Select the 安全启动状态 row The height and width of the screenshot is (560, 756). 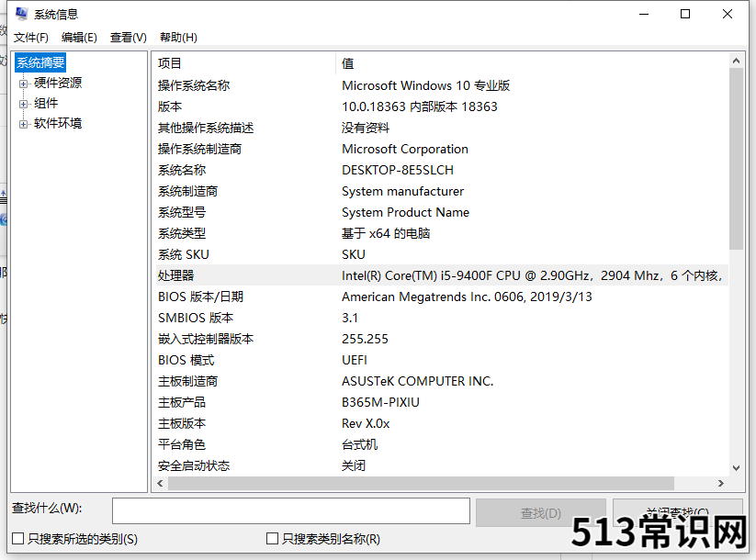click(442, 466)
